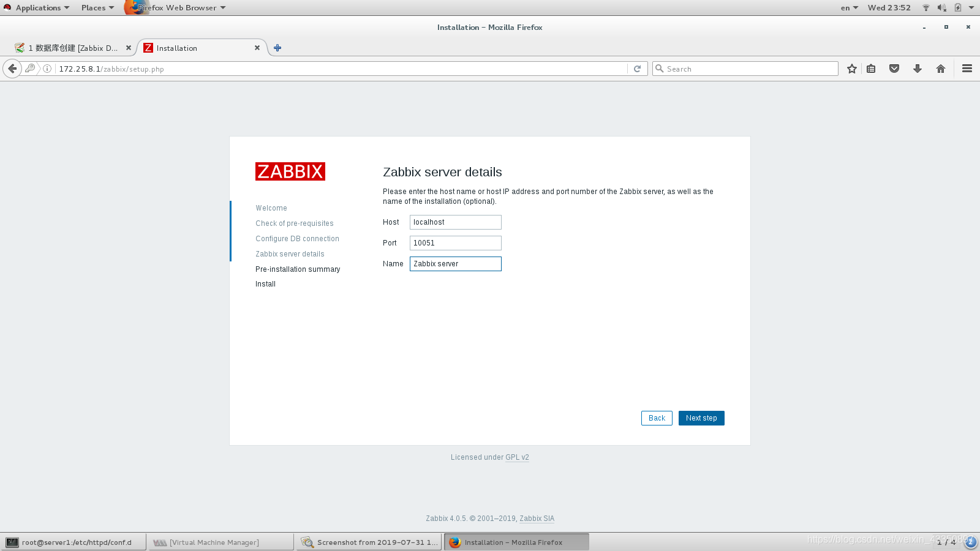This screenshot has height=551, width=980.
Task: Click the ZABBIX logo
Action: point(290,171)
